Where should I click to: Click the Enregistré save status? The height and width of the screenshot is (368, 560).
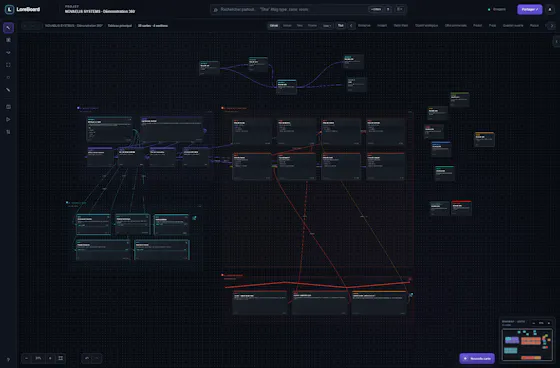497,10
